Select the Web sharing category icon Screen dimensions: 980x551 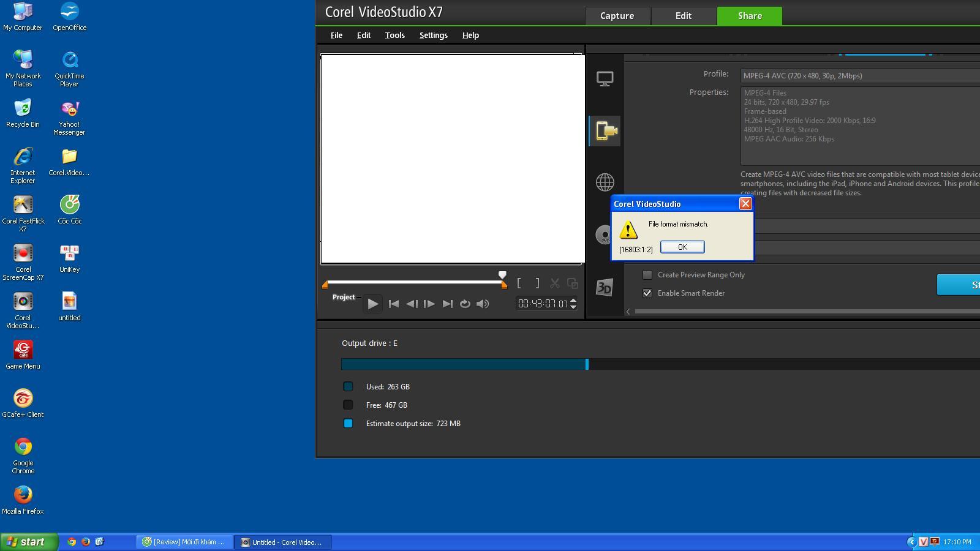click(x=605, y=182)
